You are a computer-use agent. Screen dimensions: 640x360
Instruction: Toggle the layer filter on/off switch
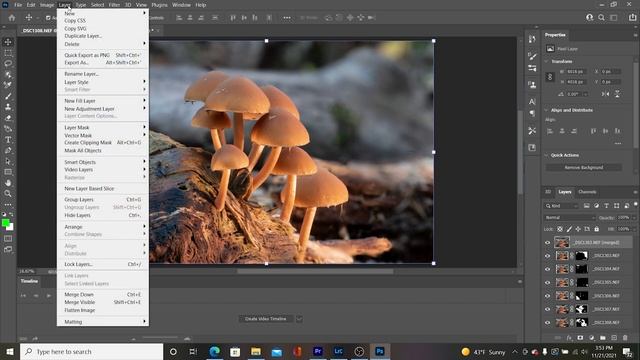click(x=635, y=204)
